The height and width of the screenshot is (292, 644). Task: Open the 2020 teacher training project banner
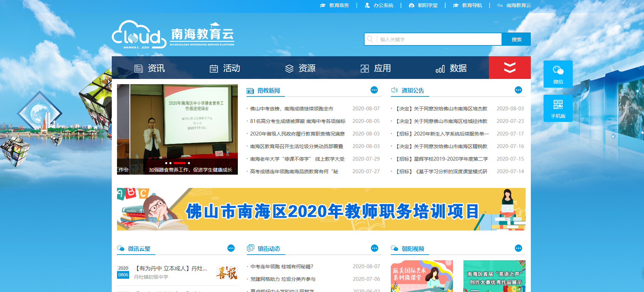pyautogui.click(x=321, y=209)
